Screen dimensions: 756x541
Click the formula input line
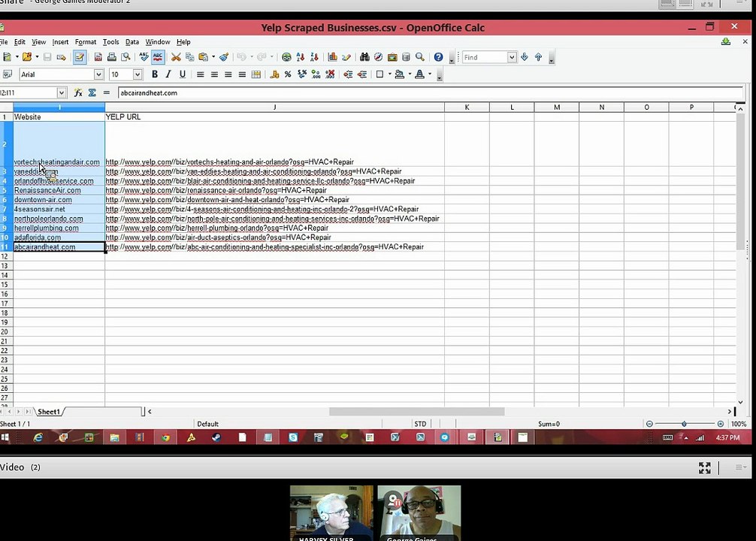(x=430, y=92)
